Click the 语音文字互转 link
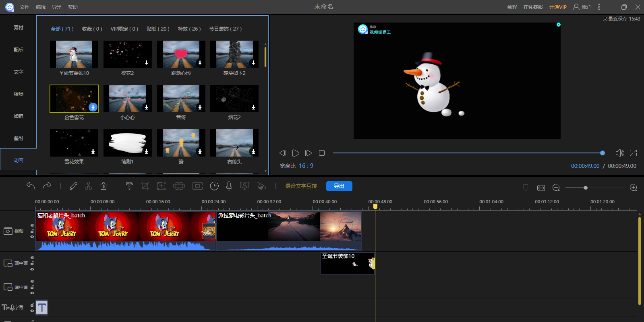Image resolution: width=644 pixels, height=322 pixels. pos(301,186)
